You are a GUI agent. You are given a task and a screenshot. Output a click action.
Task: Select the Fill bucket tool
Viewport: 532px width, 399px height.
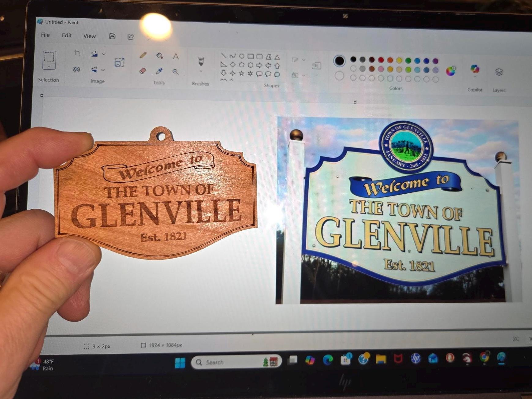coord(159,56)
